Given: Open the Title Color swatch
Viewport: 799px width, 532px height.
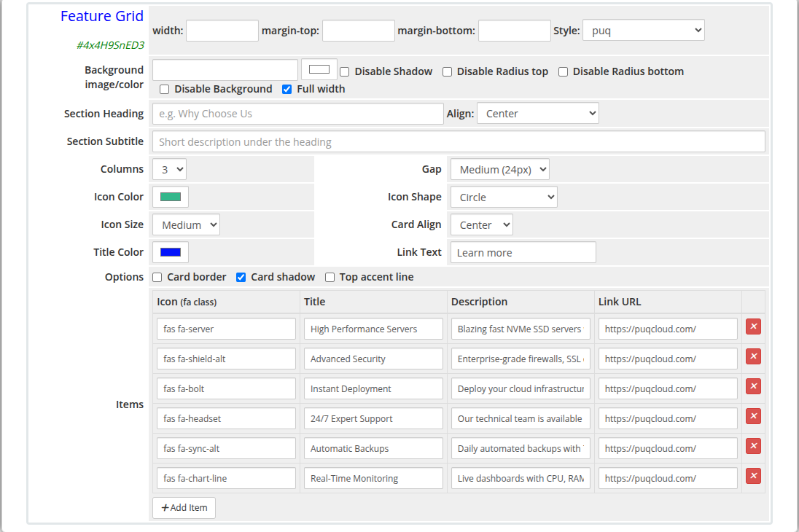Looking at the screenshot, I should [x=170, y=251].
